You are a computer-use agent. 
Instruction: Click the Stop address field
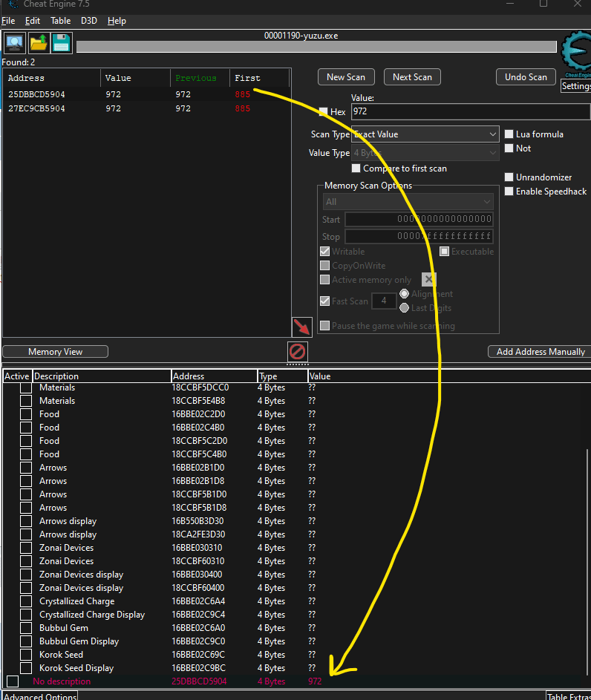tap(419, 236)
